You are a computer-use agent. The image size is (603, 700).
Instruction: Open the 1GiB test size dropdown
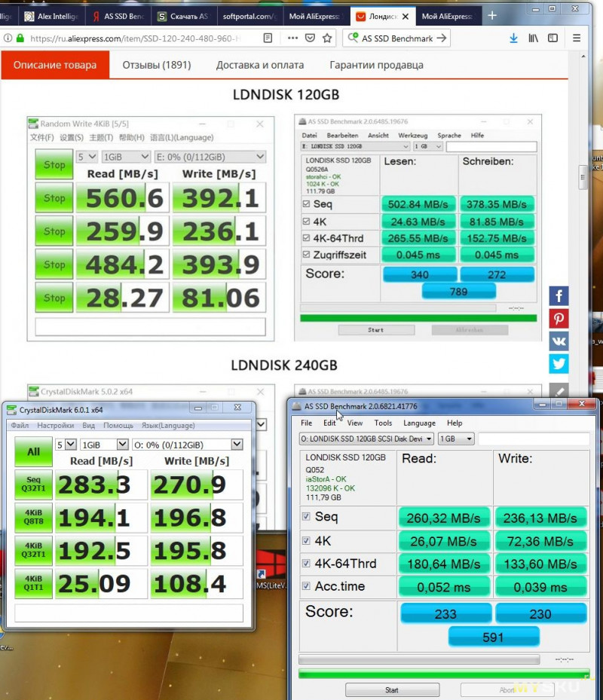(104, 445)
